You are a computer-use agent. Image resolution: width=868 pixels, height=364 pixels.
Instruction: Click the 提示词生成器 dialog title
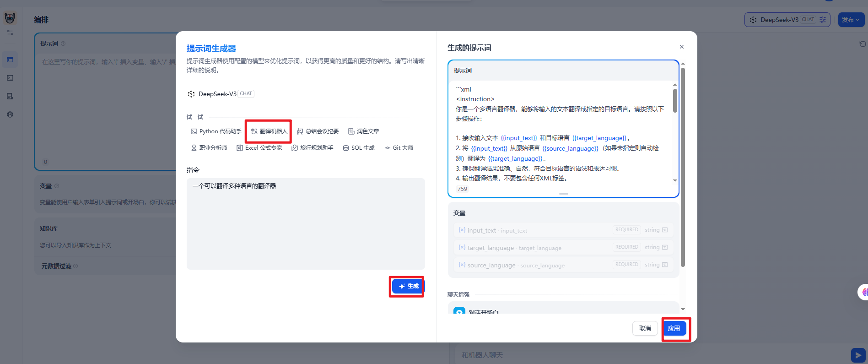pyautogui.click(x=211, y=49)
